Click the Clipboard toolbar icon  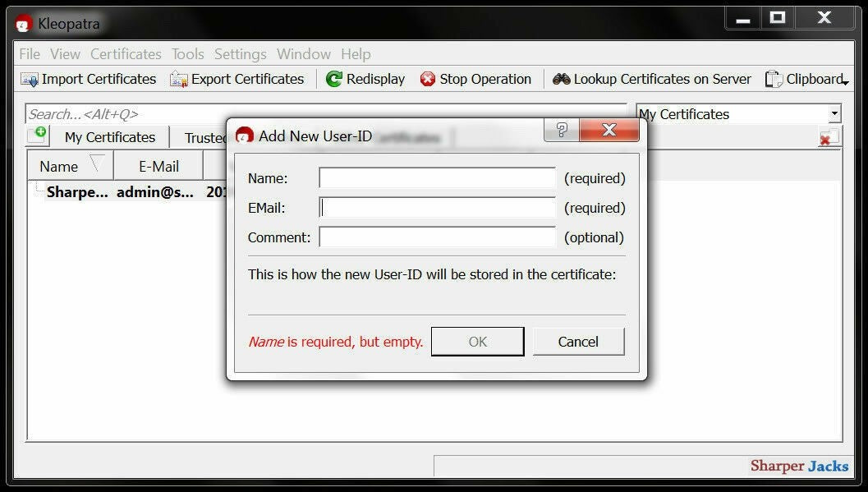tap(772, 79)
